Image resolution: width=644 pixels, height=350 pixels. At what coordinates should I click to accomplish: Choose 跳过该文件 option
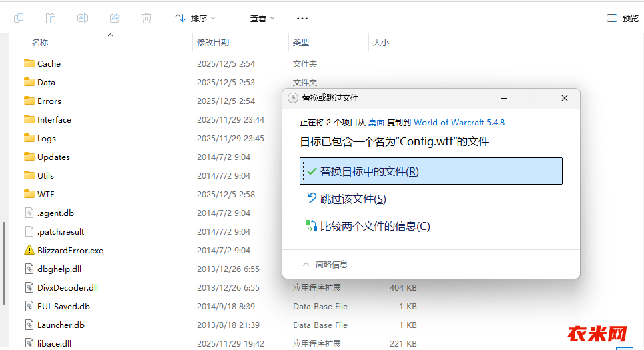[352, 199]
